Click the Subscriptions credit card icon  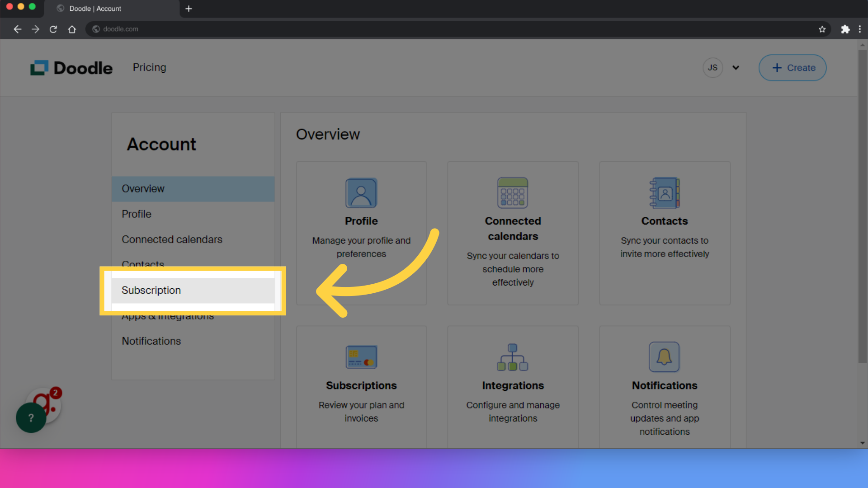[361, 357]
